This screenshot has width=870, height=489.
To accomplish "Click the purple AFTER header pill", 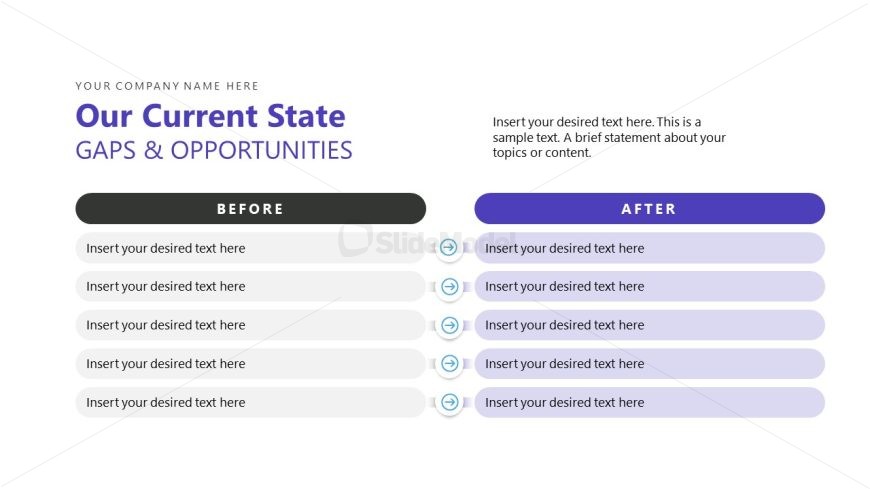I will pos(649,209).
